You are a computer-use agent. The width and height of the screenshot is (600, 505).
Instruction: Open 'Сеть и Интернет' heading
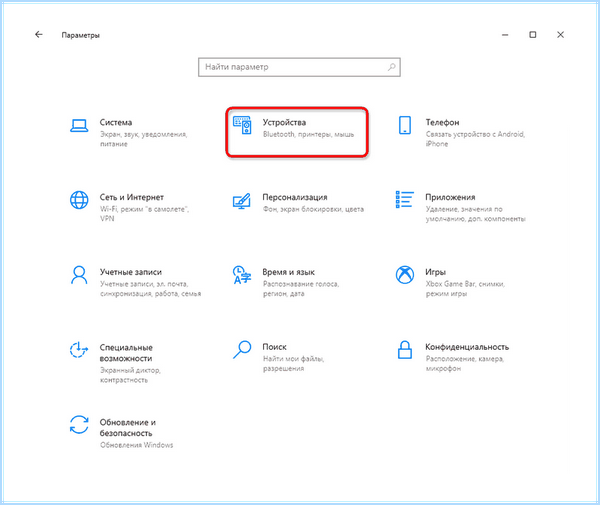click(x=132, y=197)
